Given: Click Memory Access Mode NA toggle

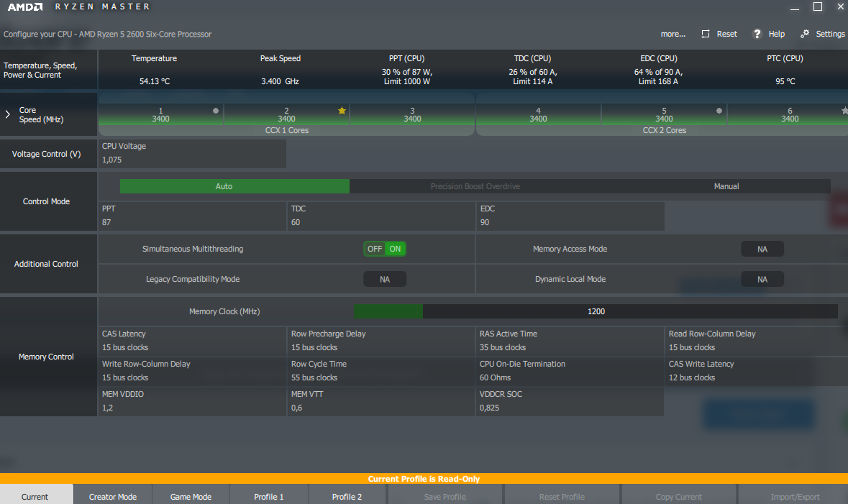Looking at the screenshot, I should tap(762, 249).
